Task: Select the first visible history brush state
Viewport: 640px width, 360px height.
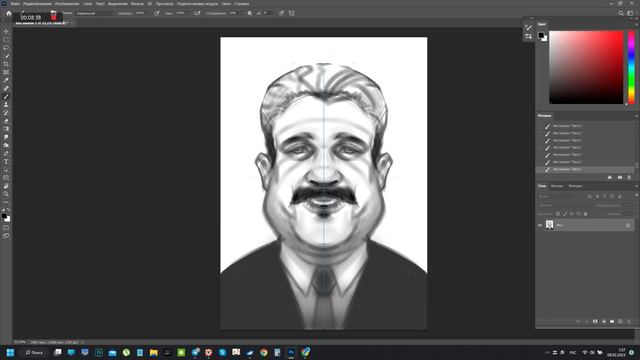Action: click(x=585, y=126)
